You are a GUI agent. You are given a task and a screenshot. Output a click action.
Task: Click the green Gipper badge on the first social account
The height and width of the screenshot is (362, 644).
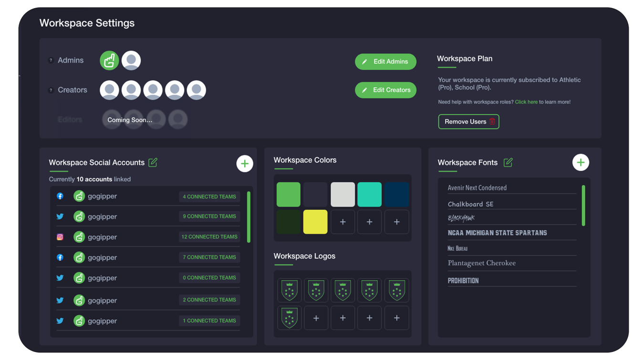[x=79, y=196]
